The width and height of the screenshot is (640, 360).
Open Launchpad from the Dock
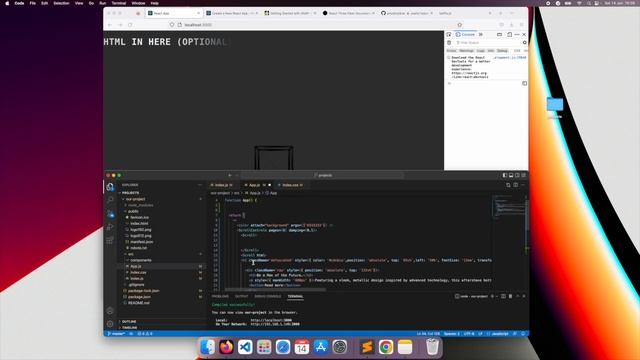(264, 347)
